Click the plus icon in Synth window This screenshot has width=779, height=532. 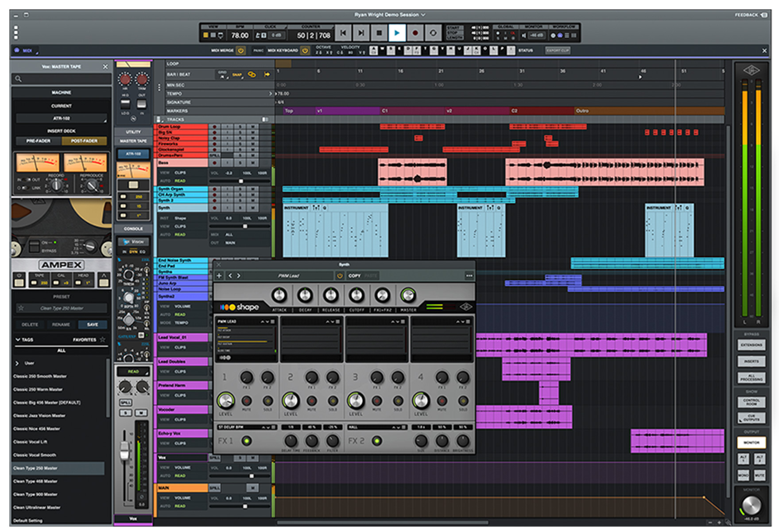coord(219,276)
